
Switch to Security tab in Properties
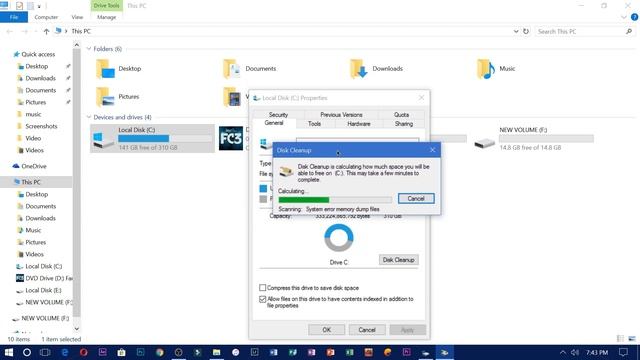tap(278, 115)
